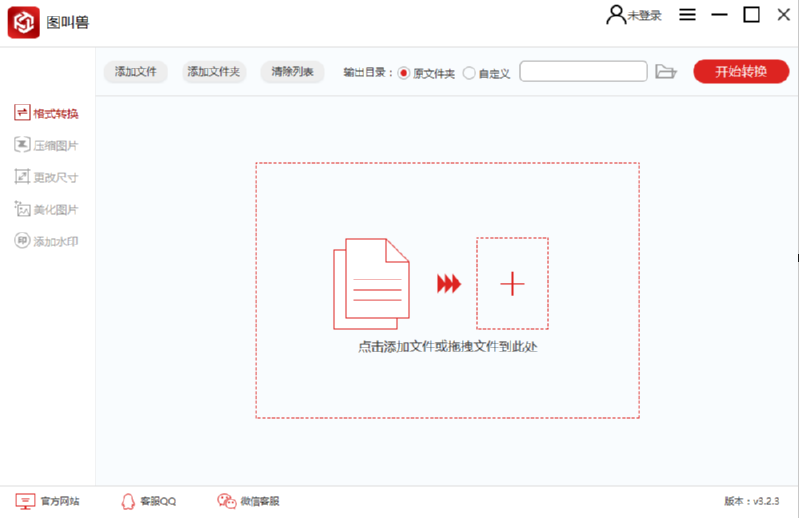Open the 未登录 user account icon

[x=616, y=15]
